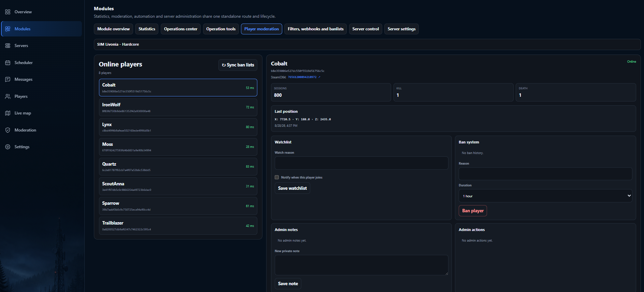The width and height of the screenshot is (644, 292).
Task: Click the Sync ban lists button
Action: coord(238,65)
